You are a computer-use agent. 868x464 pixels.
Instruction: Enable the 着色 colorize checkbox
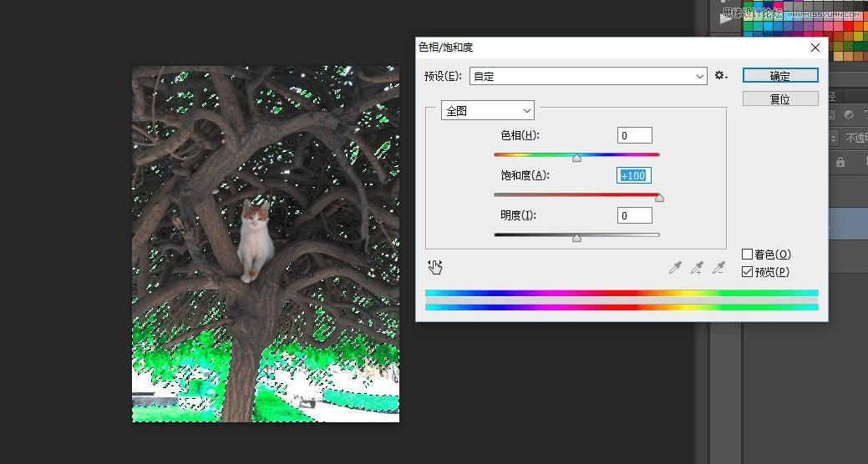(748, 255)
